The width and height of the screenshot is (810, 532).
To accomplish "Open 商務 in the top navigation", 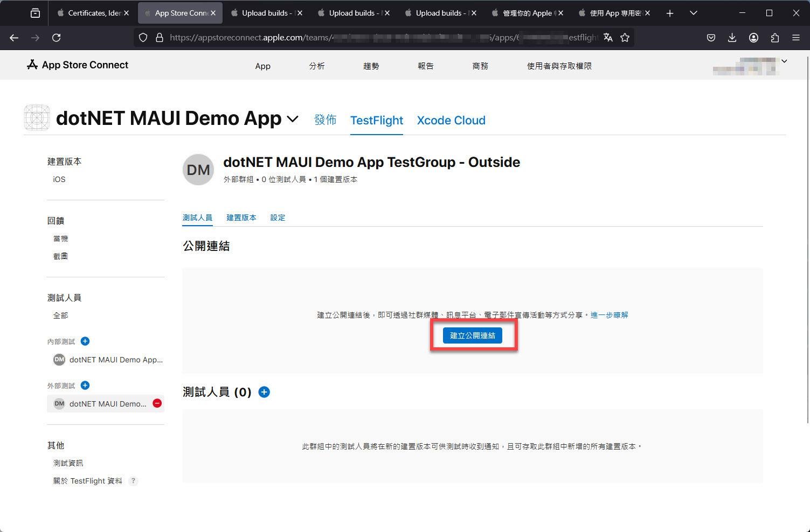I will pyautogui.click(x=480, y=66).
